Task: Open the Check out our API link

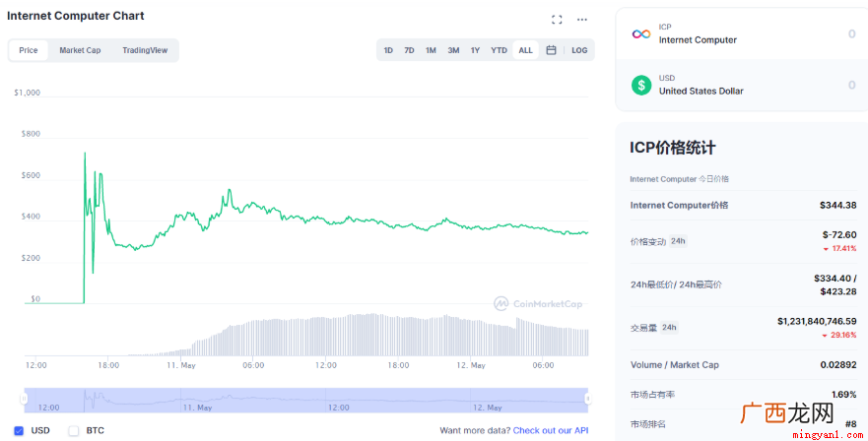Action: (550, 430)
